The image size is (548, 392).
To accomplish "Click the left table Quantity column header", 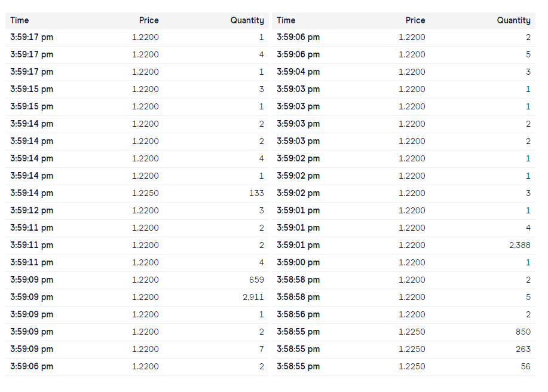I will [247, 20].
